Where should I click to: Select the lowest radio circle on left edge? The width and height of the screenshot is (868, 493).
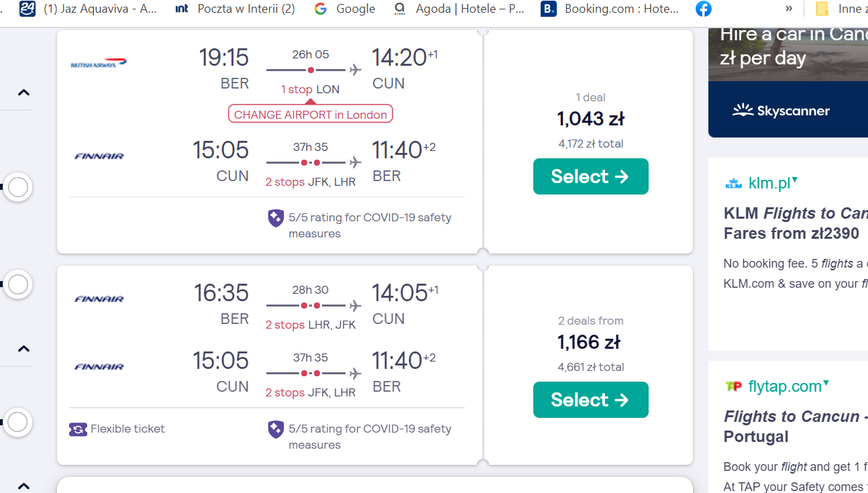pyautogui.click(x=18, y=422)
